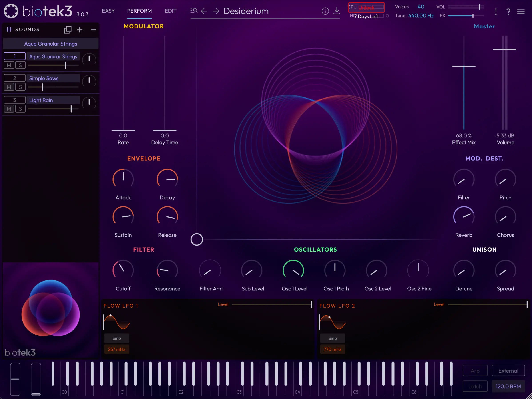Click the download/save preset icon
Screen dimensions: 532x399
point(337,11)
